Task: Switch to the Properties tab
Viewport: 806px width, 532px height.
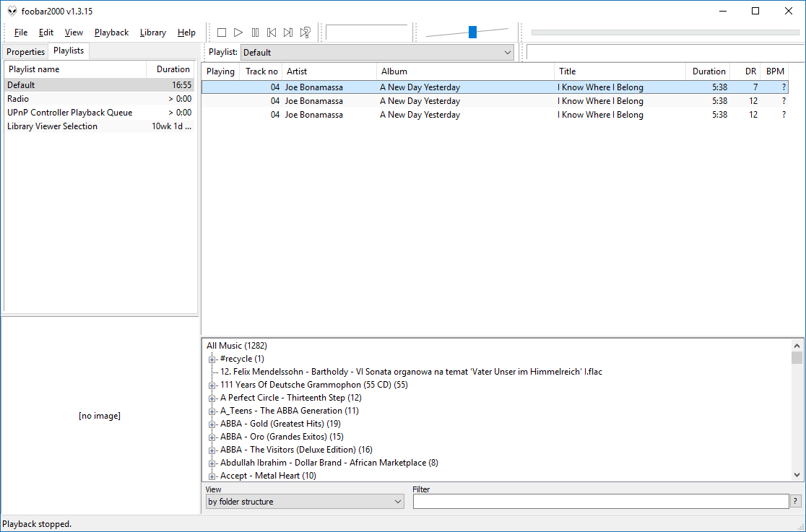Action: point(26,52)
